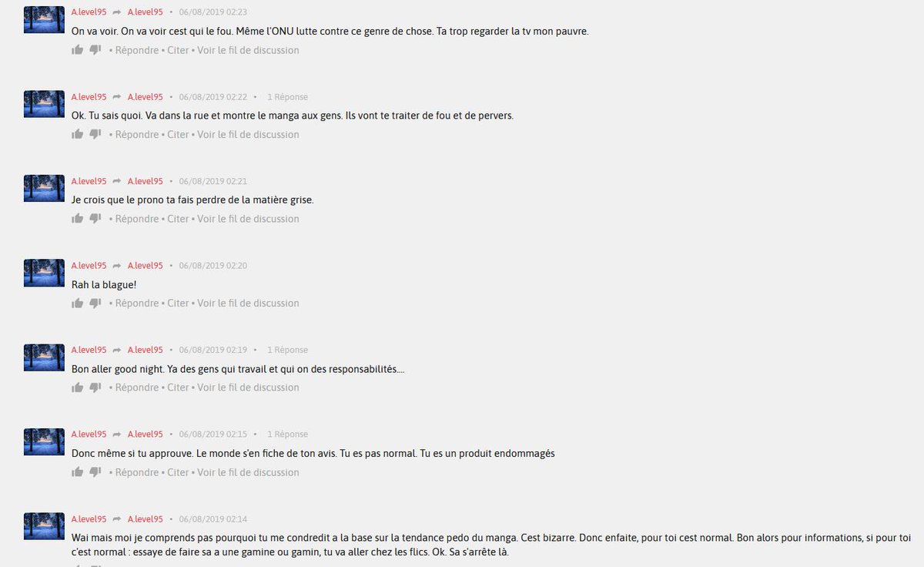Thumbs down the 'Bon aller good night' comment
924x567 pixels.
95,388
